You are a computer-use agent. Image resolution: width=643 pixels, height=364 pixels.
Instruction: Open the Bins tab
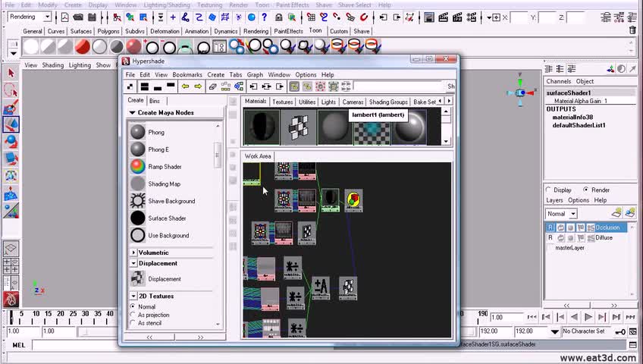pos(155,101)
